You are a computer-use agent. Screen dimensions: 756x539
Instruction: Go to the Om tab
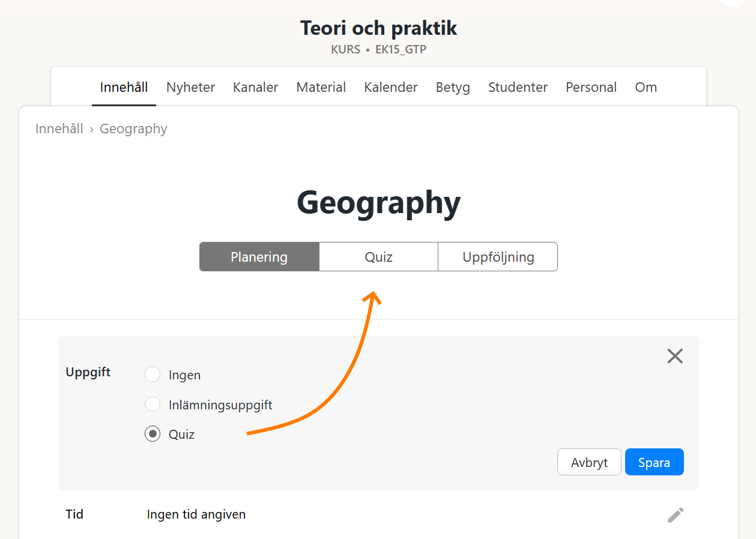click(x=646, y=87)
